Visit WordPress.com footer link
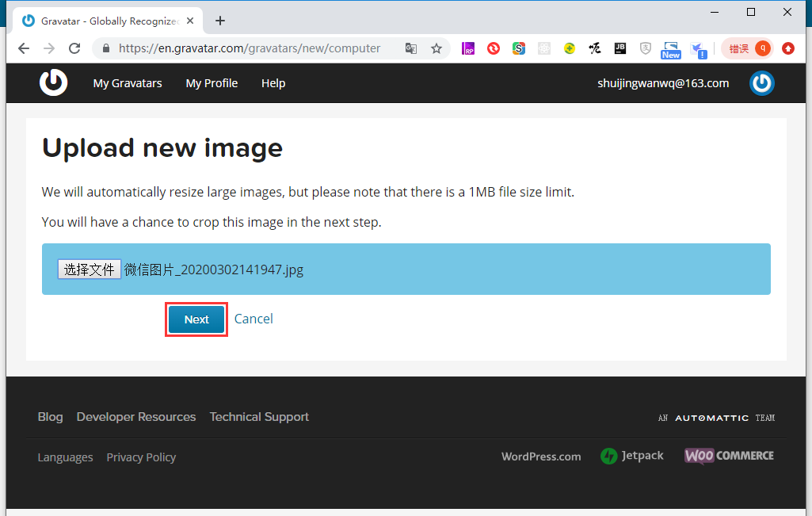This screenshot has height=516, width=812. (x=541, y=457)
